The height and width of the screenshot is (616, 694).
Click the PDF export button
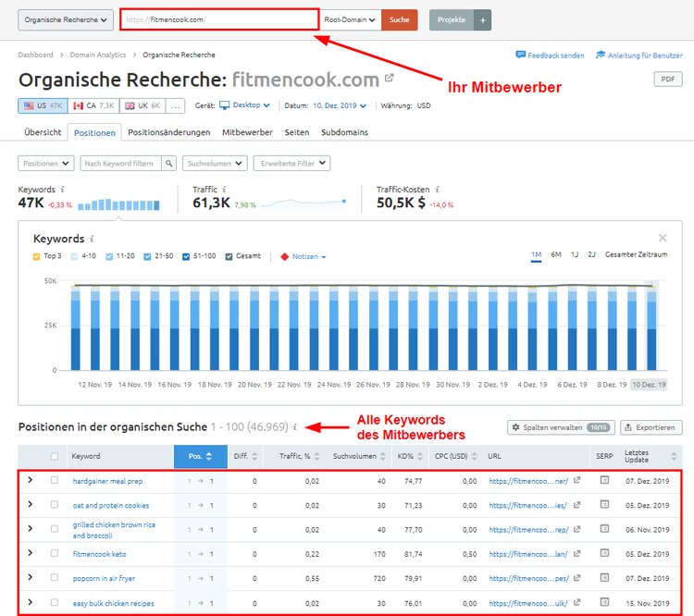tap(668, 80)
